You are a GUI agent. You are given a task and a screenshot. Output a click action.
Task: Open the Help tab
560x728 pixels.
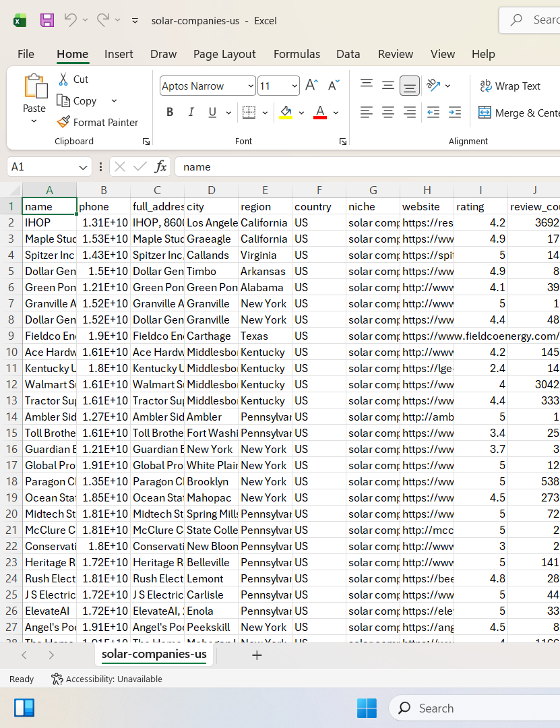[x=483, y=55]
